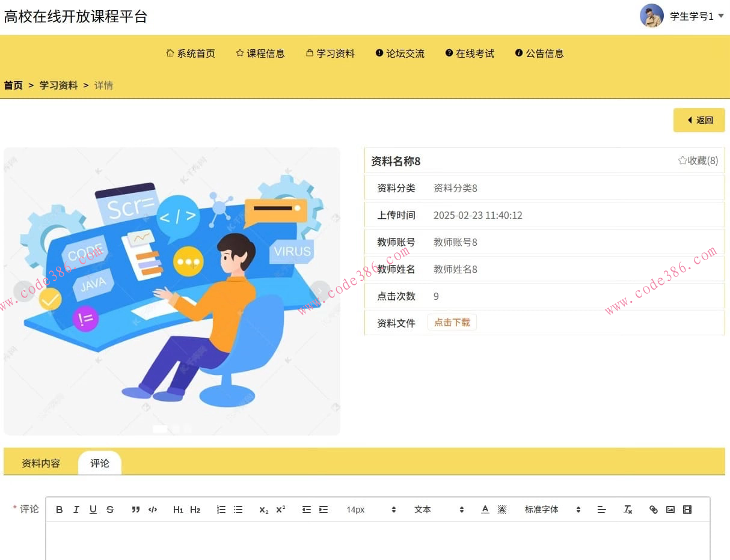The image size is (730, 560).
Task: Toggle superscript formatting
Action: point(280,509)
